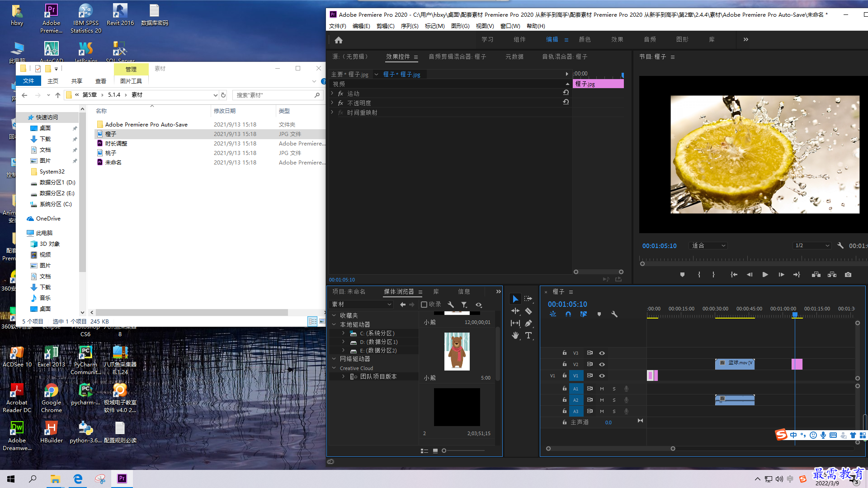The height and width of the screenshot is (488, 868).
Task: Open Media Browser wrench settings
Action: (451, 305)
